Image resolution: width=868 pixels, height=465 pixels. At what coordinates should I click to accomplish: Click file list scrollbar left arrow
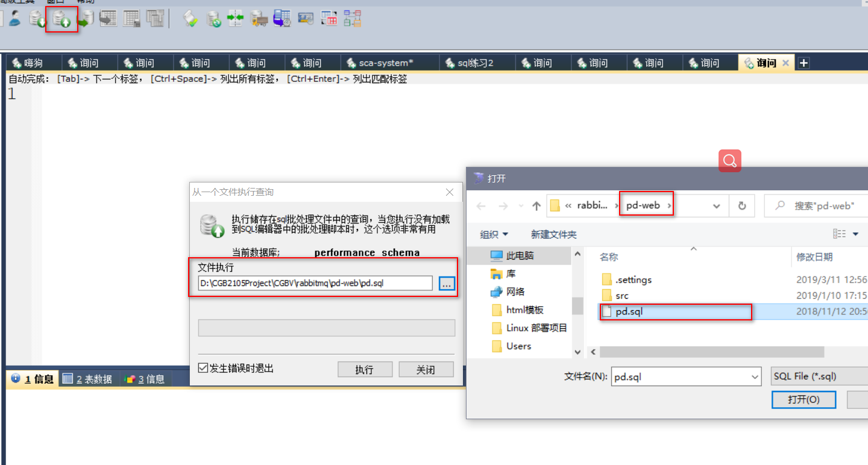click(x=593, y=352)
